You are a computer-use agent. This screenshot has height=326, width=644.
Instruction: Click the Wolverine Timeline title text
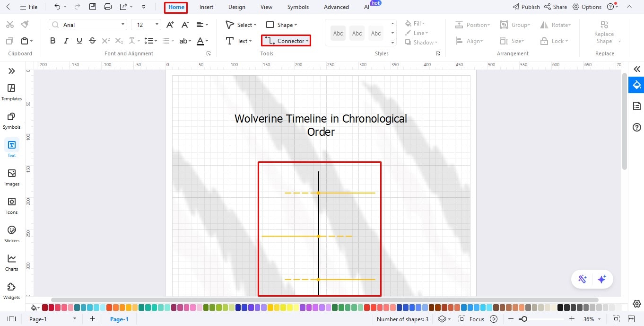(x=321, y=125)
